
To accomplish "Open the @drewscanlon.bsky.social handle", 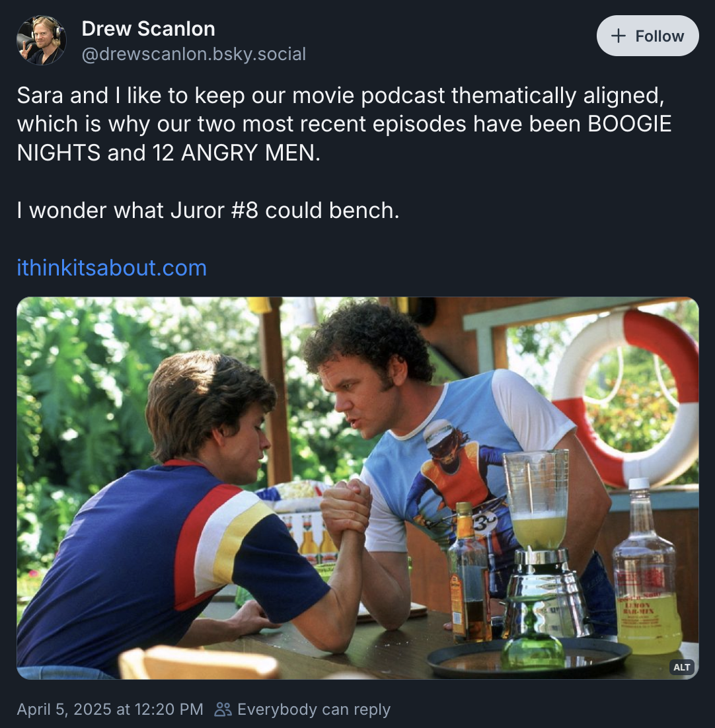I will click(194, 54).
